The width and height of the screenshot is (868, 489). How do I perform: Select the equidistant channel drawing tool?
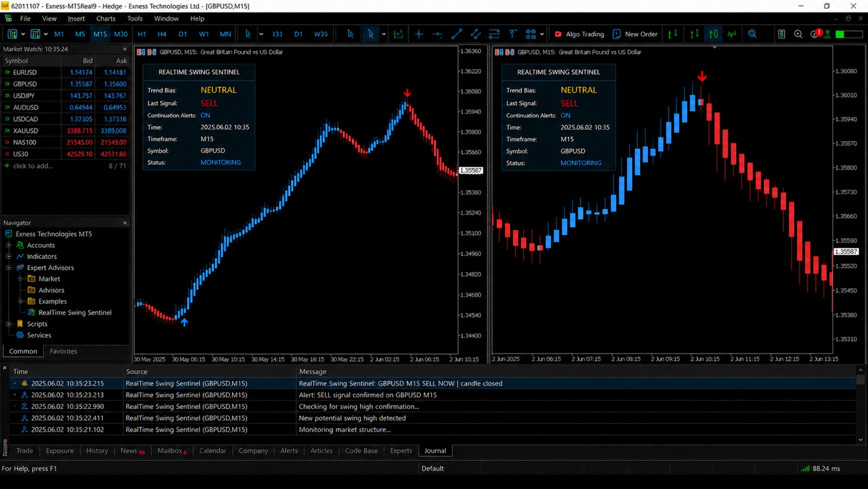(476, 34)
